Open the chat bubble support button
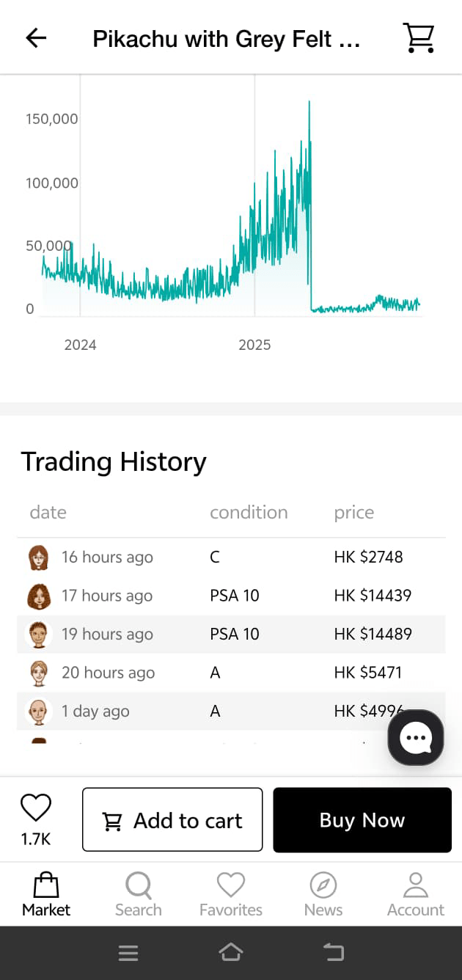This screenshot has width=462, height=980. coord(416,738)
